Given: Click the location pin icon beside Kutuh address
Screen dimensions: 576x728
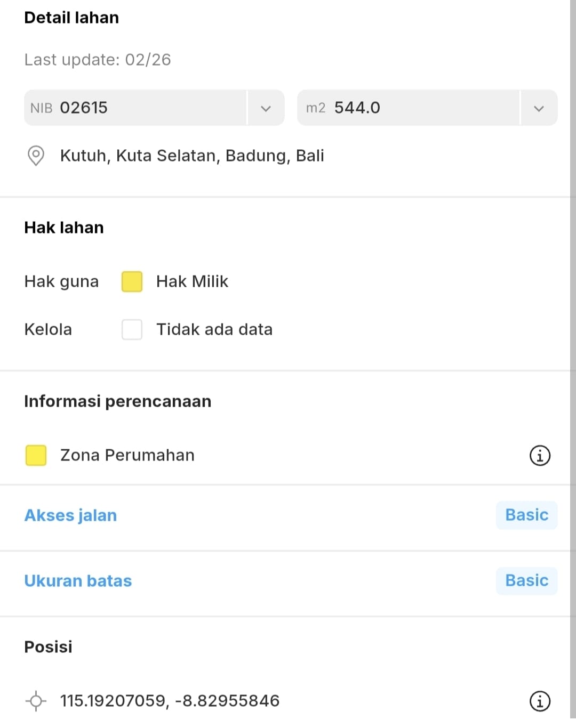Looking at the screenshot, I should tap(36, 156).
